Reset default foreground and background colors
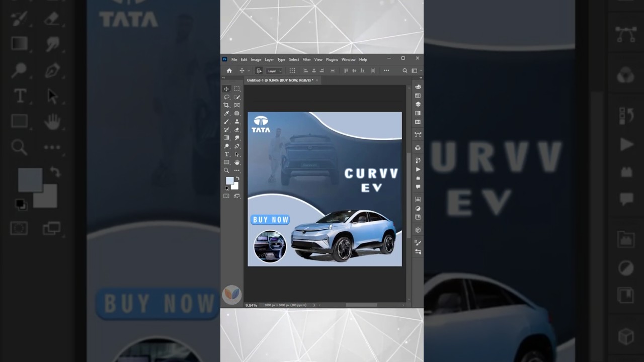 [227, 189]
